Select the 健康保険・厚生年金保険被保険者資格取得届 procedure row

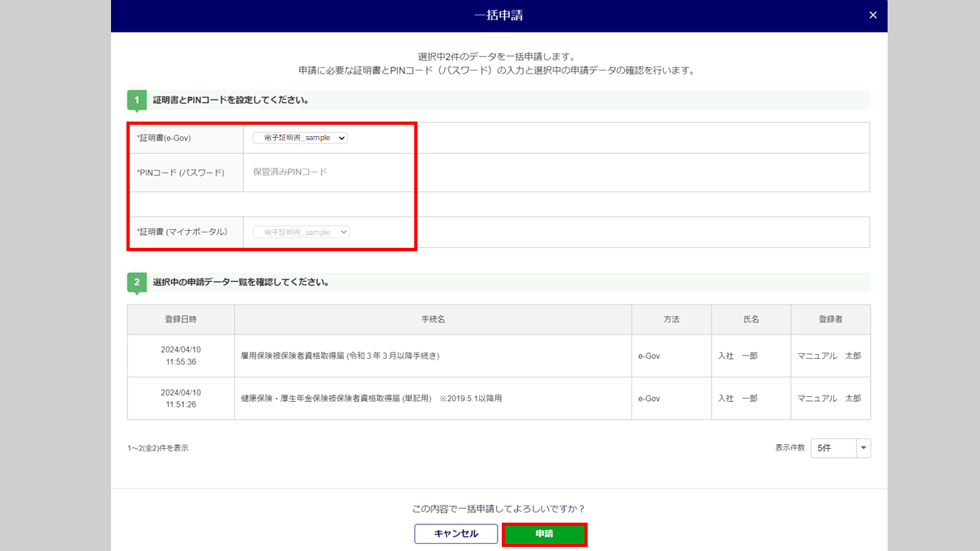[499, 399]
